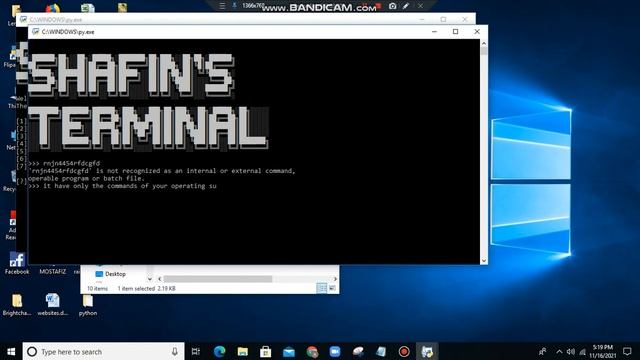Select the python folder on desktop

[x=88, y=304]
